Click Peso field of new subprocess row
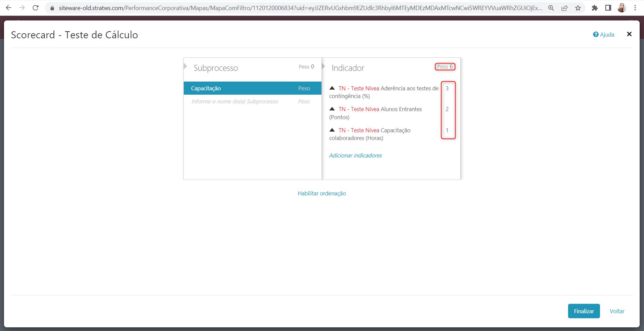This screenshot has width=644, height=331. (304, 101)
